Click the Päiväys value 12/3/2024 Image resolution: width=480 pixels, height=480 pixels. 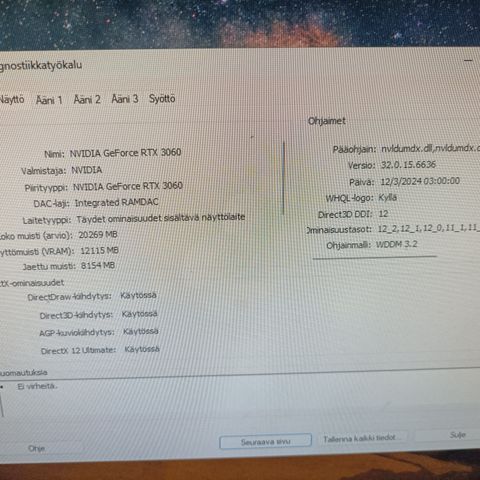pos(420,181)
